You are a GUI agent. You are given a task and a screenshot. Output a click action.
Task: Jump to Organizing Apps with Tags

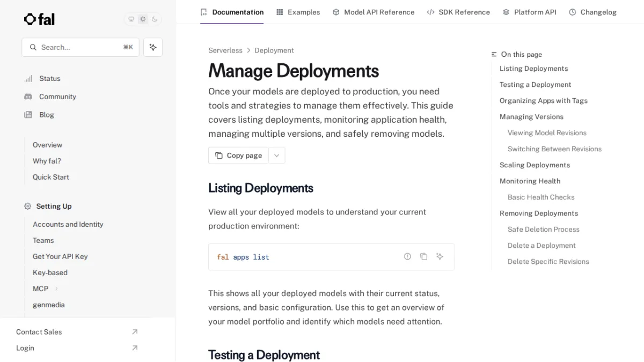click(x=543, y=101)
